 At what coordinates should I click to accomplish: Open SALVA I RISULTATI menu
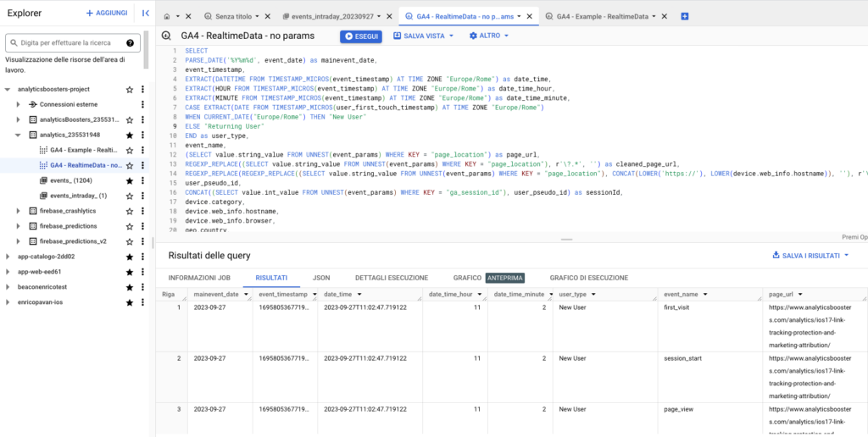pos(810,256)
